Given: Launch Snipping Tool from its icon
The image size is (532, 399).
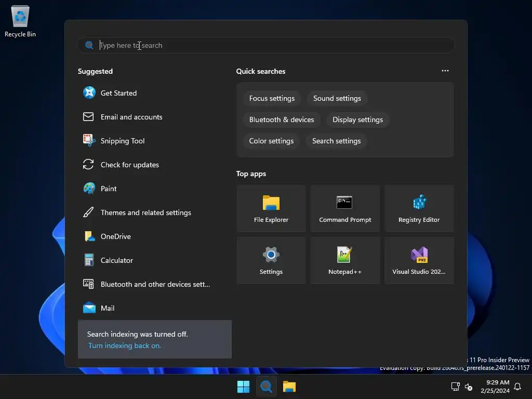Looking at the screenshot, I should click(x=89, y=140).
